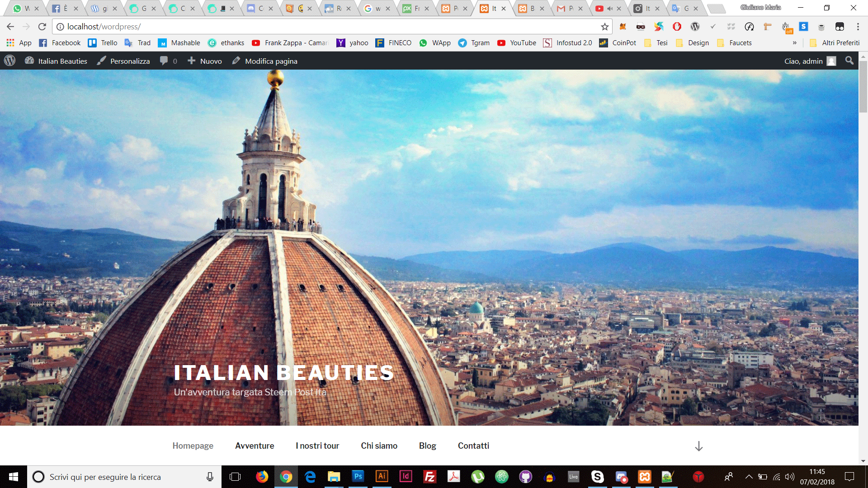Open the Trello bookmark
868x488 pixels.
(x=103, y=42)
